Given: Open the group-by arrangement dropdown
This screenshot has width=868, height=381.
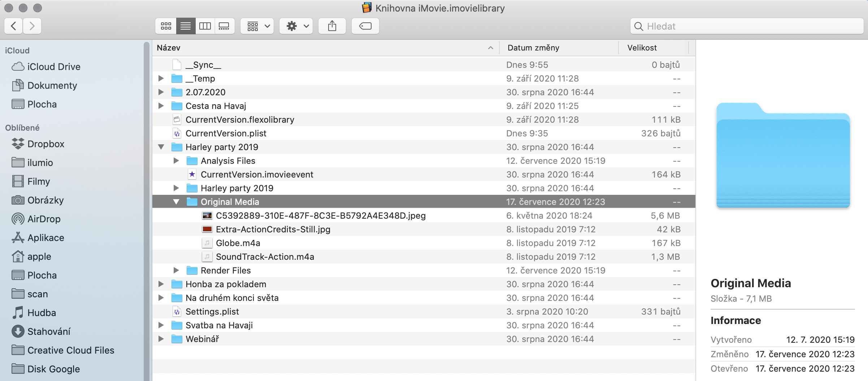Looking at the screenshot, I should click(257, 26).
